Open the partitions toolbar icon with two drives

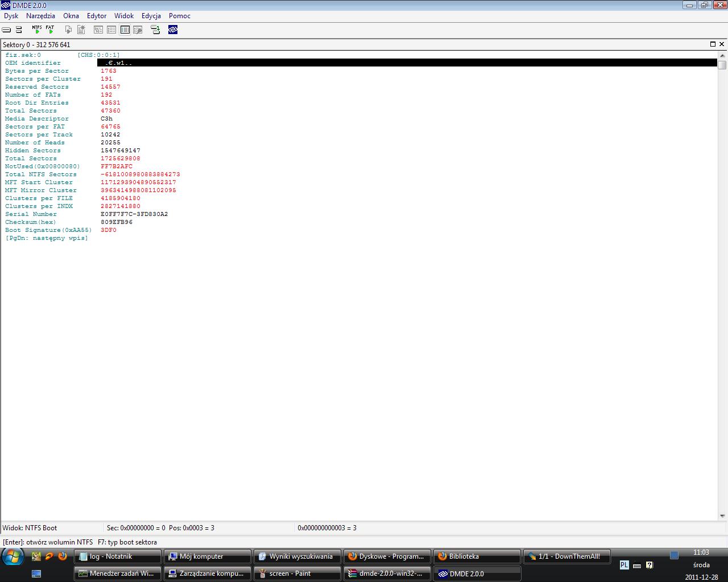(19, 30)
